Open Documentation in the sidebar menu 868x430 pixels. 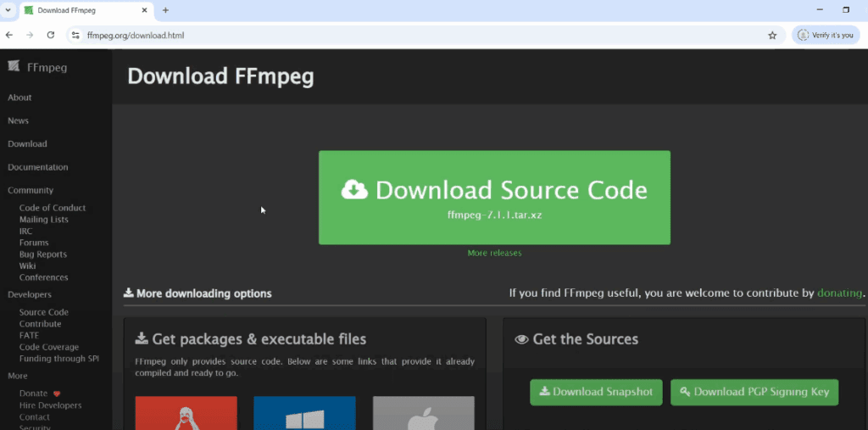click(37, 167)
